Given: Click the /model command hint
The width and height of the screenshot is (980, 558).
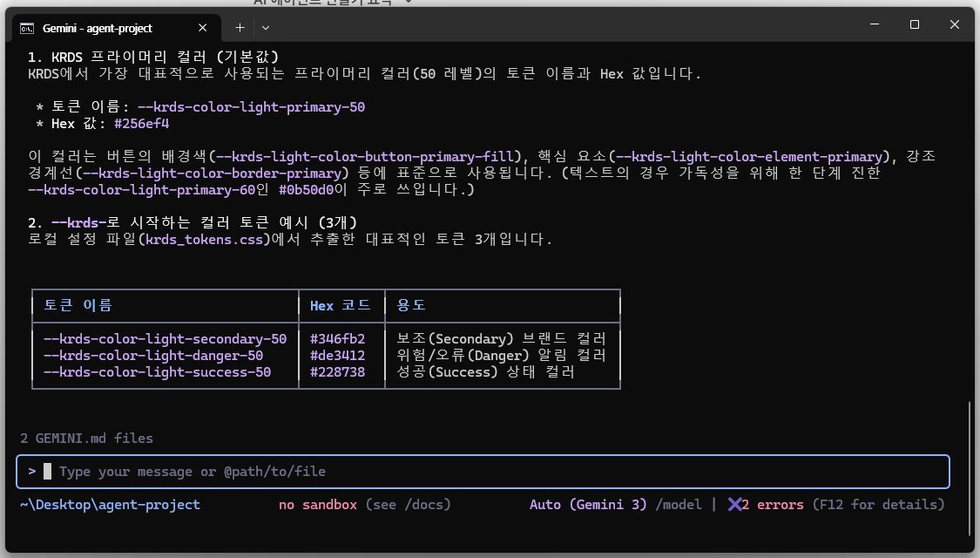Looking at the screenshot, I should [x=679, y=505].
